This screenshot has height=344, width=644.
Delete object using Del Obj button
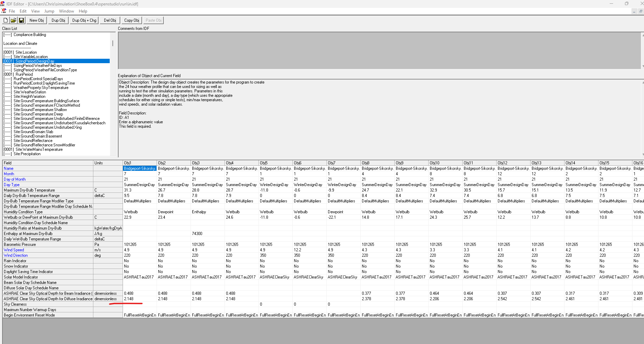110,20
